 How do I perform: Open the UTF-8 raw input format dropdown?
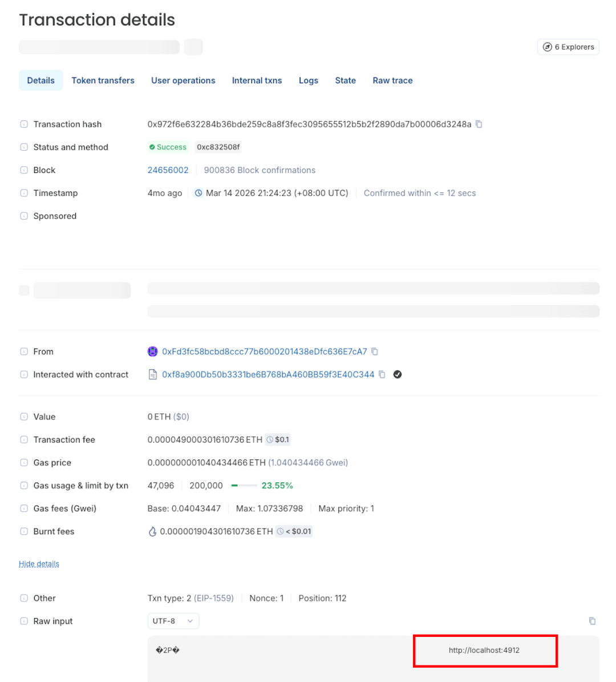[173, 621]
